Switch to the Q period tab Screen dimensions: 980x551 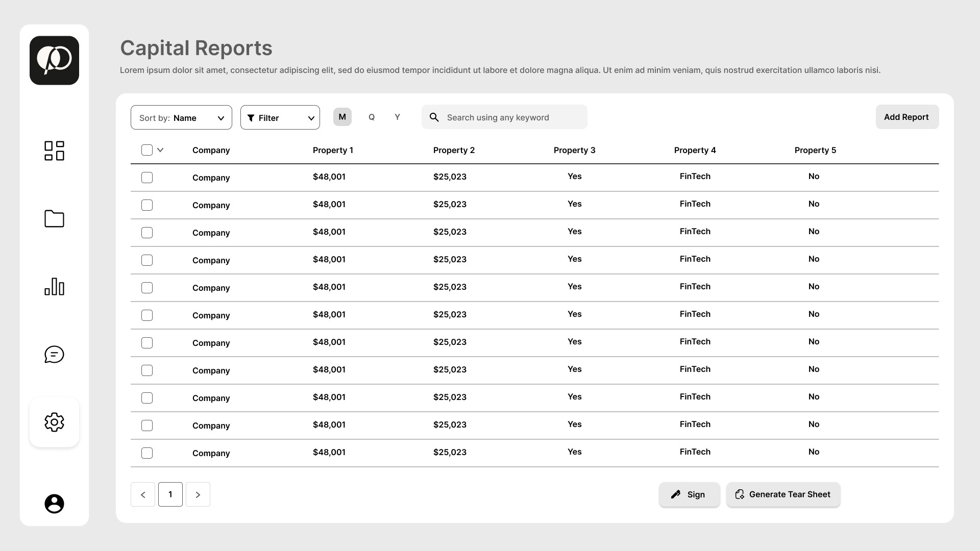pyautogui.click(x=372, y=117)
